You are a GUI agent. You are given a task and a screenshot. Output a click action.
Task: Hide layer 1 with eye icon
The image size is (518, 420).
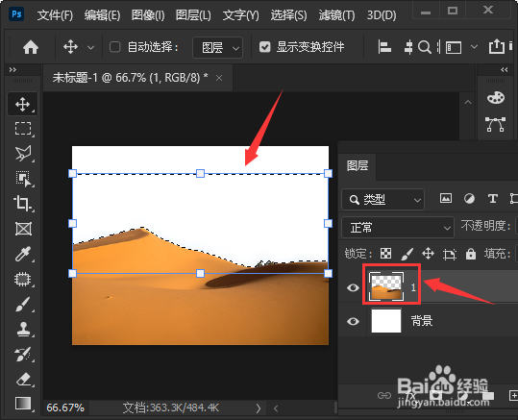(353, 287)
